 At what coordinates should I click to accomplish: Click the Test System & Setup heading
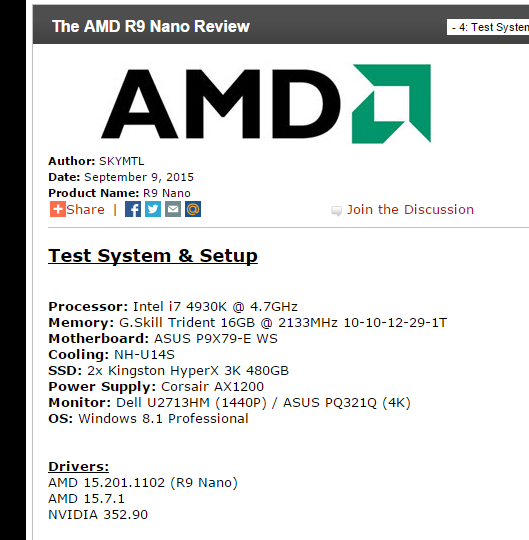tap(153, 256)
